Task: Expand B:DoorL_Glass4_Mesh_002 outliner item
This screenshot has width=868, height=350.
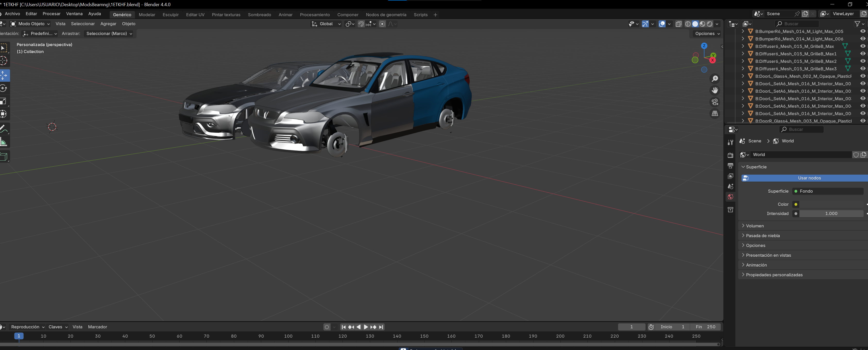Action: [743, 76]
